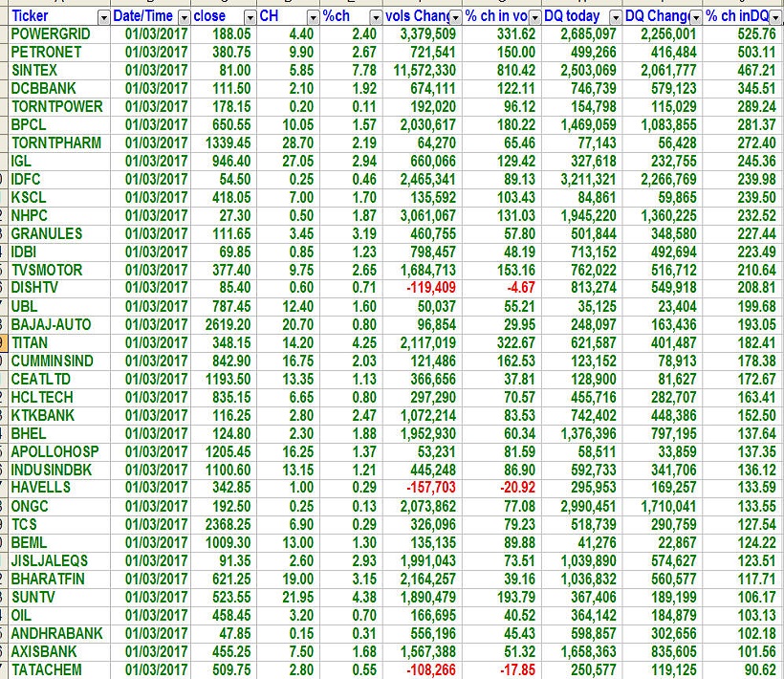The image size is (784, 679).
Task: Select the HAVELLS ticker cell
Action: (59, 488)
